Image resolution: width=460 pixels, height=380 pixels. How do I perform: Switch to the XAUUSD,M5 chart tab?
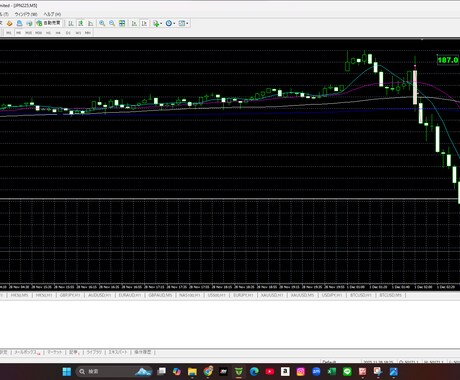(x=302, y=295)
